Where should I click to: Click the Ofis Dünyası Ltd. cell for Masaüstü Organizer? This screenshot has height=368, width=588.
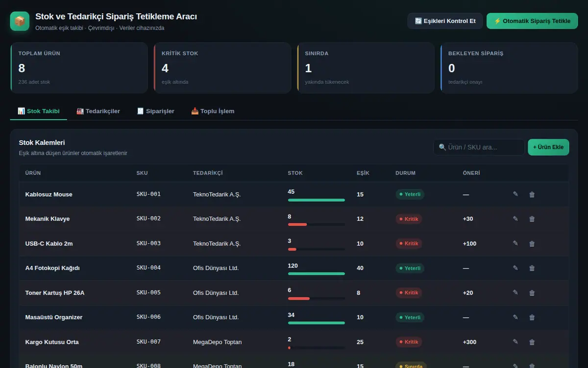(216, 317)
